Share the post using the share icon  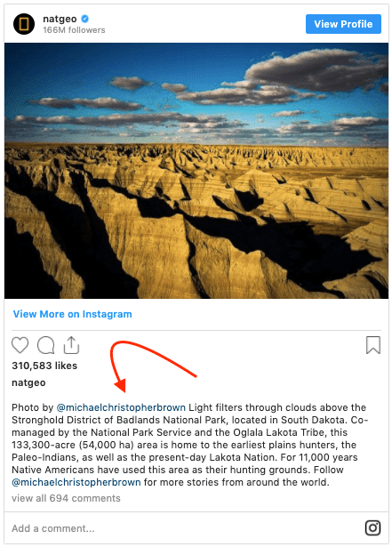point(71,345)
